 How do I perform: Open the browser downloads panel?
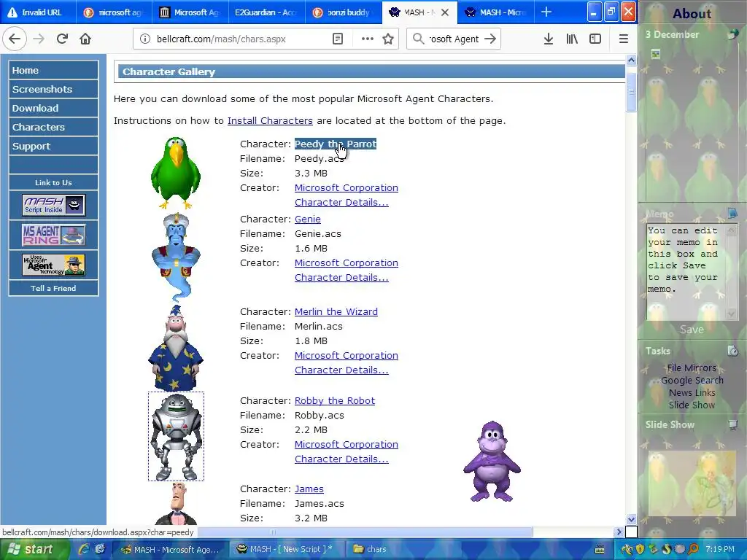[549, 39]
